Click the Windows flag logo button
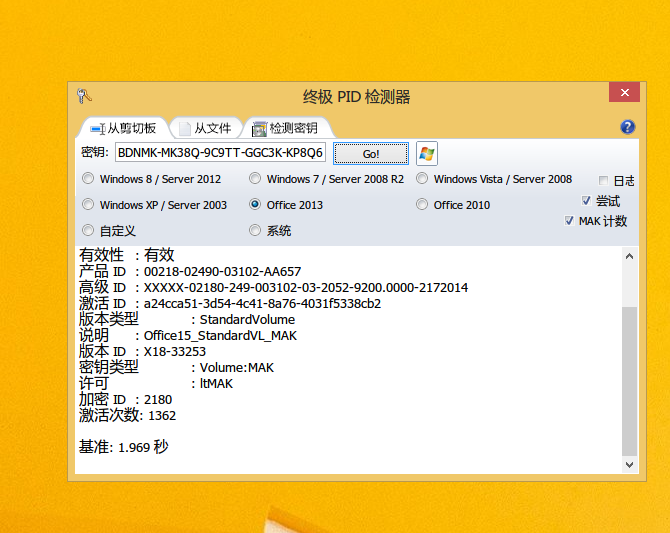 pyautogui.click(x=426, y=153)
